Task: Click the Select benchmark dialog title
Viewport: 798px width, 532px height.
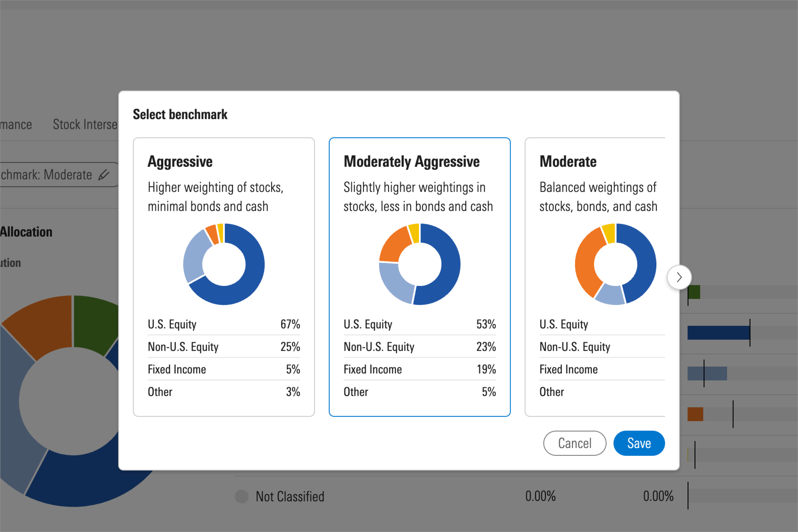Action: [180, 114]
